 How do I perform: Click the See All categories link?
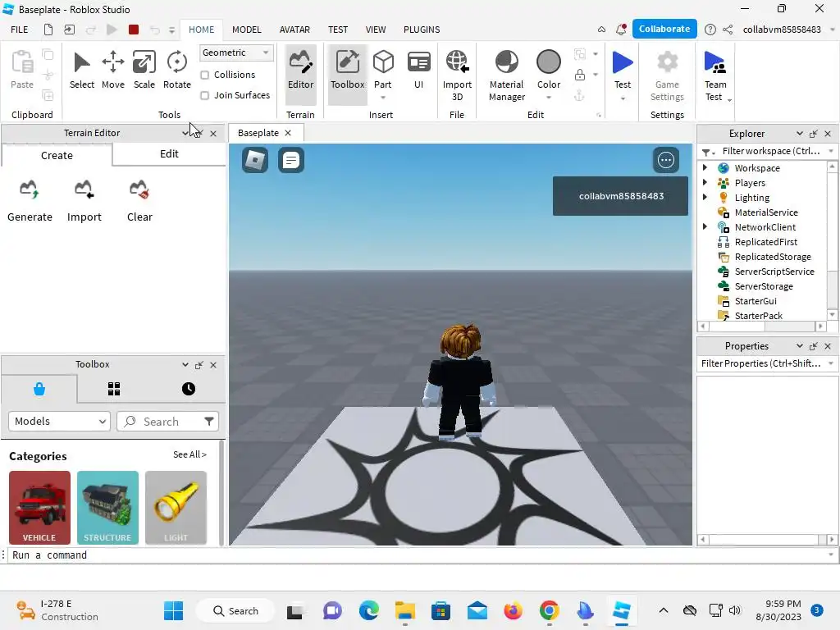point(189,454)
